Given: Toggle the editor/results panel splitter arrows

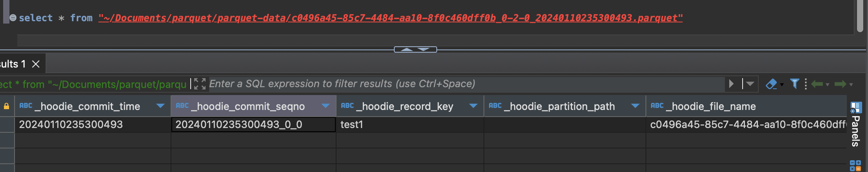Looking at the screenshot, I should point(415,49).
